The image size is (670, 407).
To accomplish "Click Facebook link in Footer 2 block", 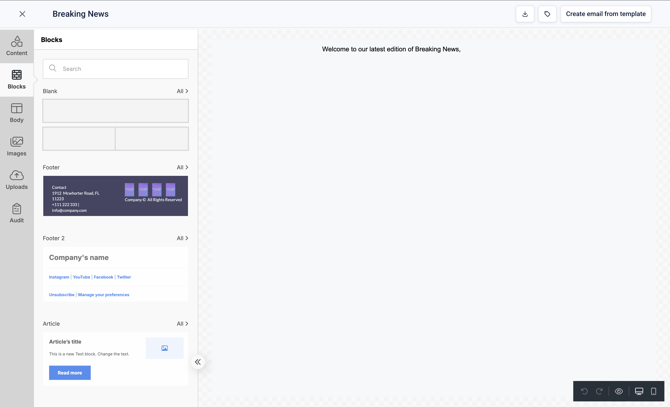I will click(x=103, y=277).
